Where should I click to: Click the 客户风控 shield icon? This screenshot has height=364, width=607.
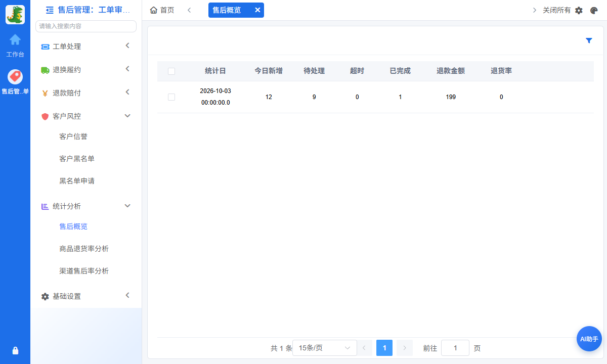coord(45,116)
